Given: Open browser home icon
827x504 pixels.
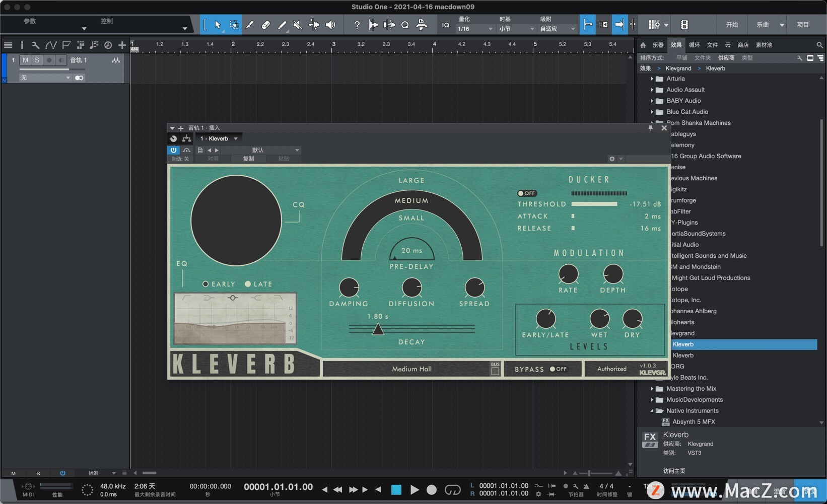Looking at the screenshot, I should (643, 45).
